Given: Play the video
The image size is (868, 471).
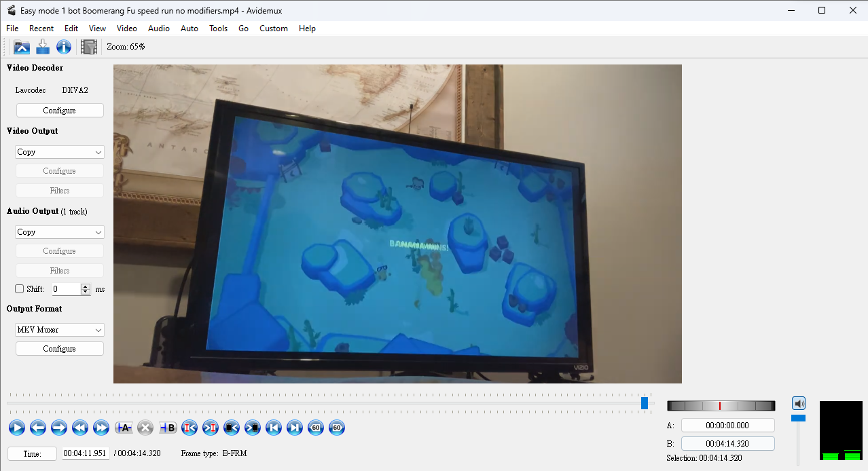Looking at the screenshot, I should pyautogui.click(x=17, y=428).
